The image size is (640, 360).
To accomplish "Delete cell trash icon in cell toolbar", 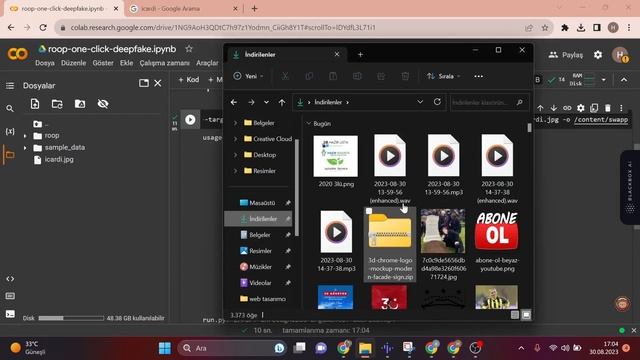I will click(x=608, y=108).
